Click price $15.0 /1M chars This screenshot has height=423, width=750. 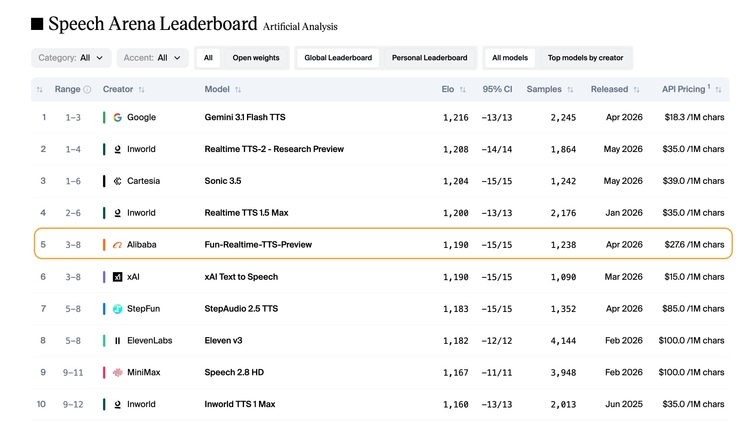694,277
